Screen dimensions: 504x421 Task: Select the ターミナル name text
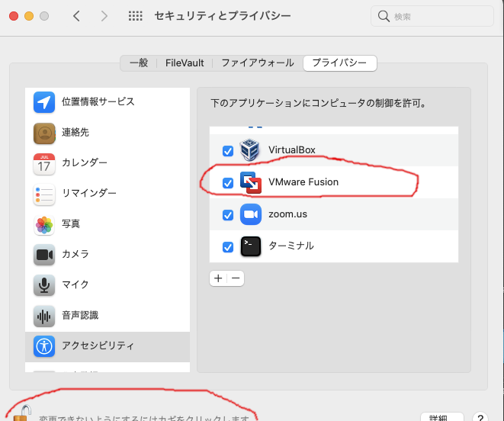click(x=291, y=246)
